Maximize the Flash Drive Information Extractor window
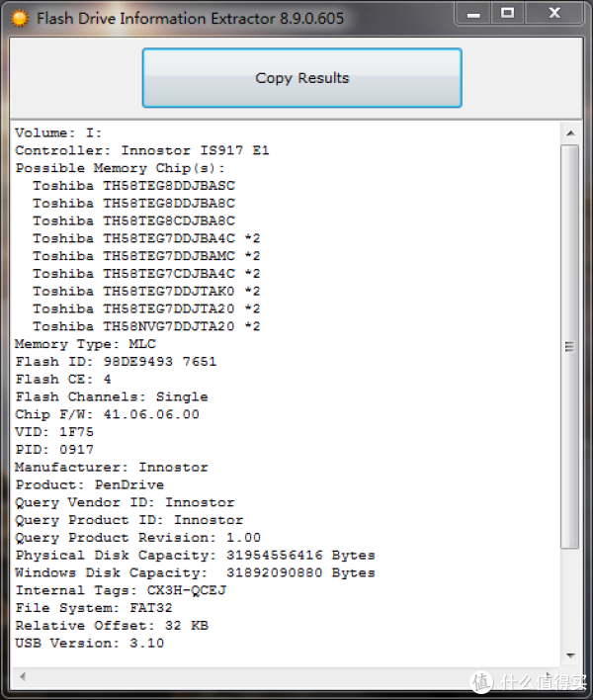 coord(507,14)
